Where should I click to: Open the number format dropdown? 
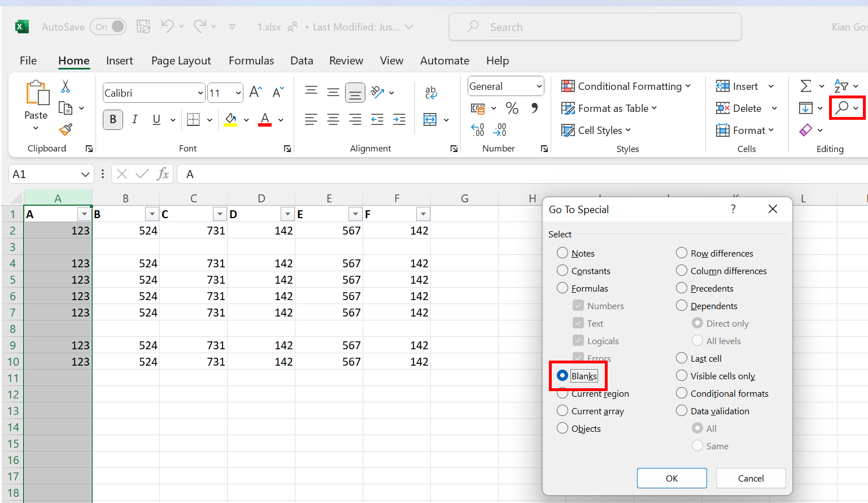[539, 86]
